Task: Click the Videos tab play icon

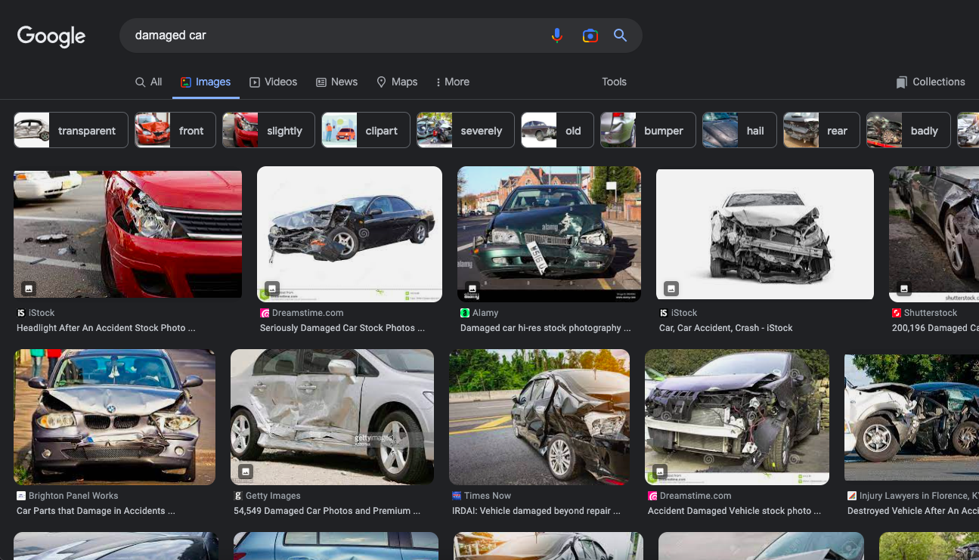Action: 255,82
